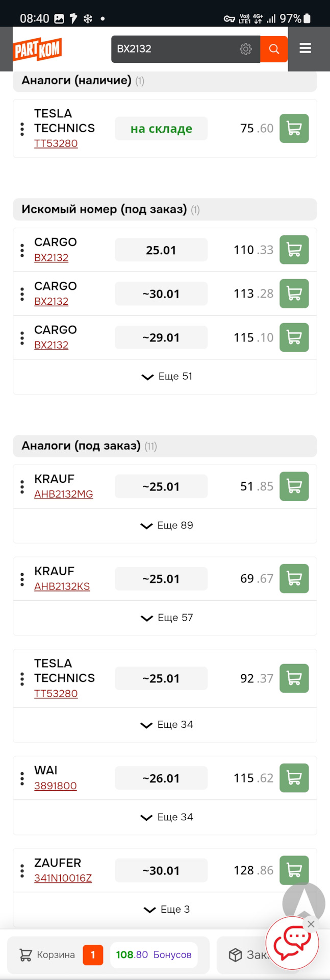Expand "Еще 51" Cargo offers
330x980 pixels.
167,377
